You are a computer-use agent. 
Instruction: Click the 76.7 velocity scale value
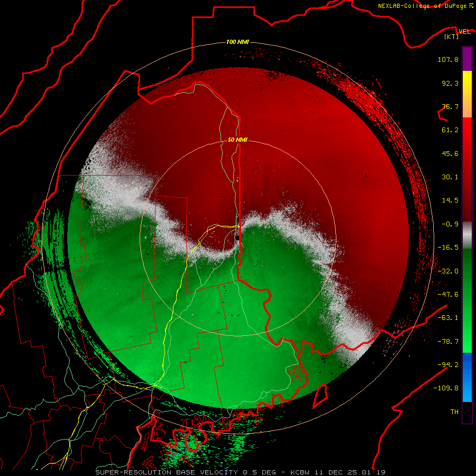pos(450,106)
